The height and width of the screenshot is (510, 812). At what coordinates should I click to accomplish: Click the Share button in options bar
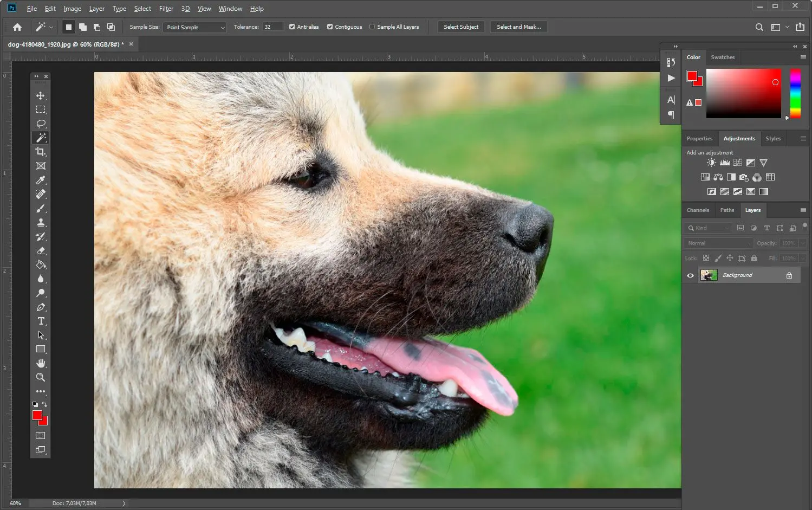coord(800,27)
